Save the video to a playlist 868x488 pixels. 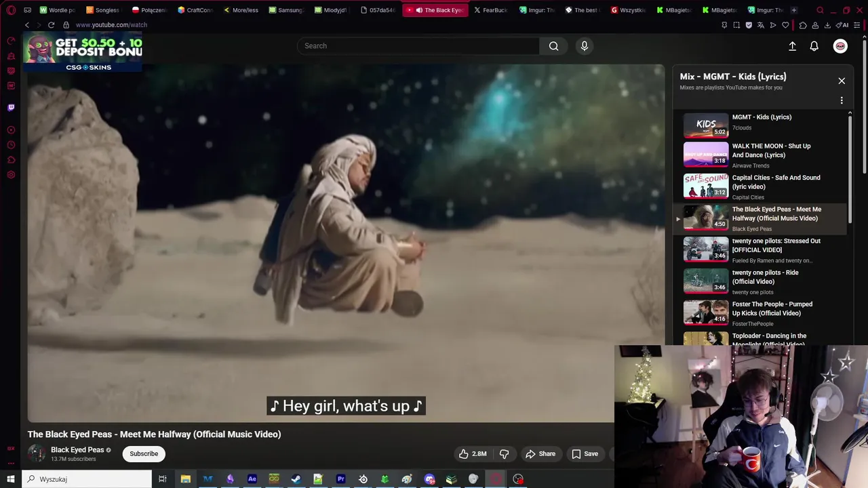point(585,454)
